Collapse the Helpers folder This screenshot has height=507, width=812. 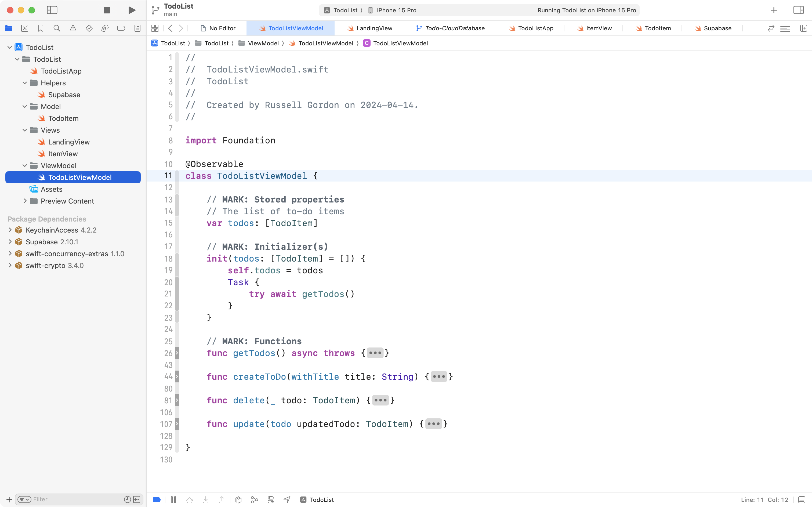click(24, 83)
